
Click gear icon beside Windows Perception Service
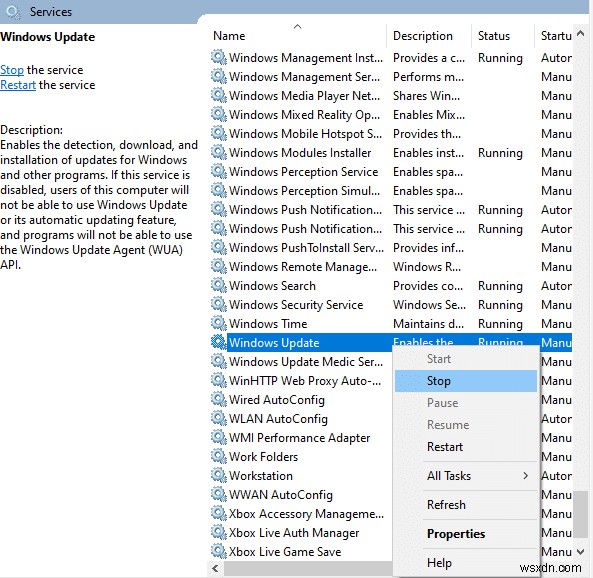[219, 171]
